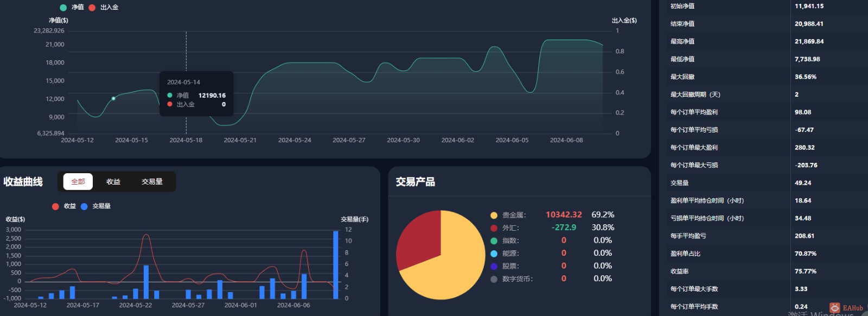Image resolution: width=868 pixels, height=316 pixels.
Task: Click the 7,738.98 value cell
Action: coord(807,59)
